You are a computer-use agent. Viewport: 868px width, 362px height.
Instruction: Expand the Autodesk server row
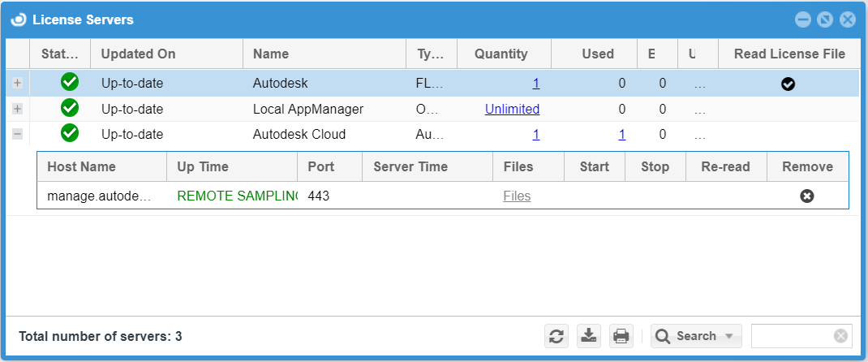18,83
